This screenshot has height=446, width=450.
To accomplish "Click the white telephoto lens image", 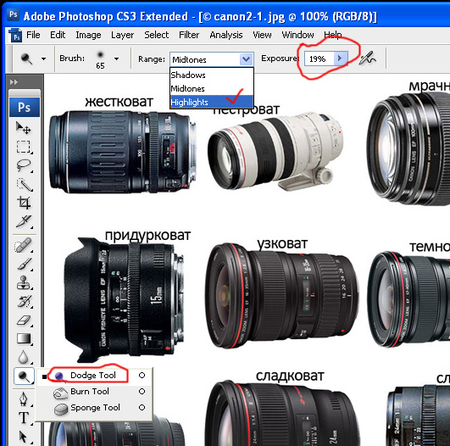I will (x=275, y=152).
